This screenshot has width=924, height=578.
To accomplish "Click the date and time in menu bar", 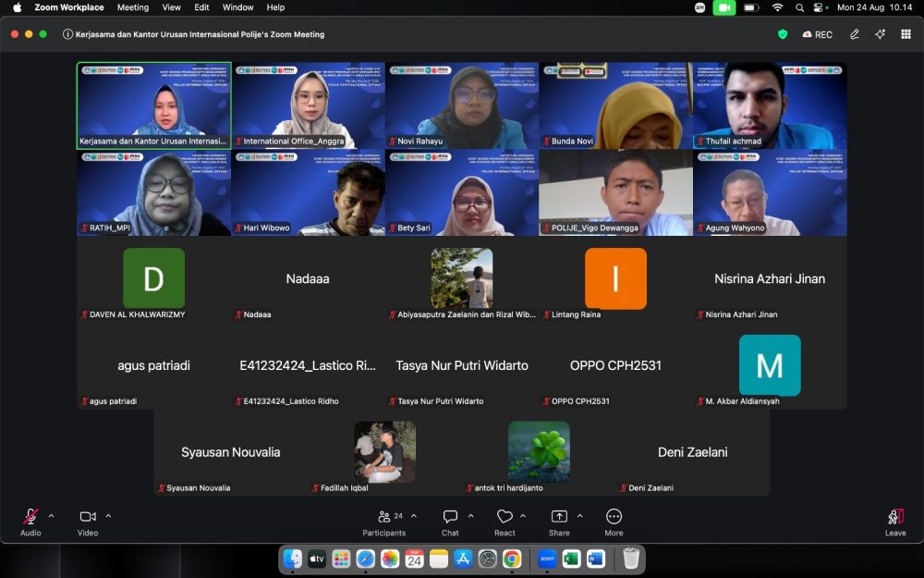I will click(874, 7).
